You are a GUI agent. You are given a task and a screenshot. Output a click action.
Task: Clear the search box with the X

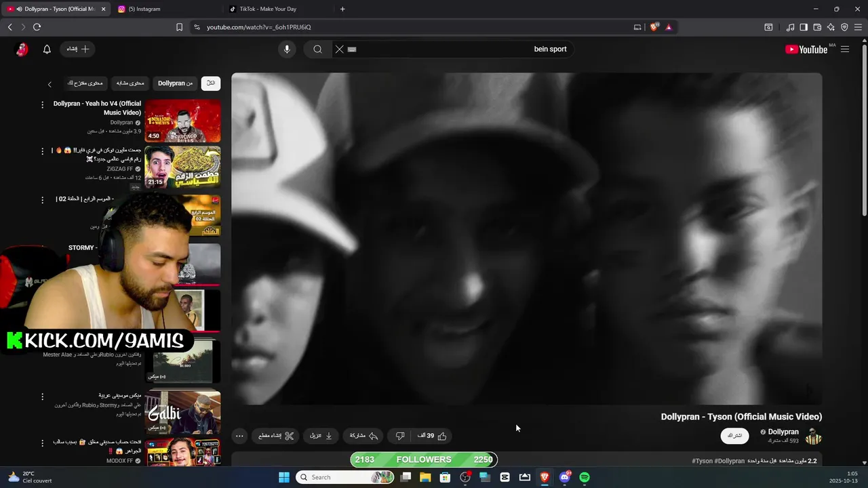point(340,49)
